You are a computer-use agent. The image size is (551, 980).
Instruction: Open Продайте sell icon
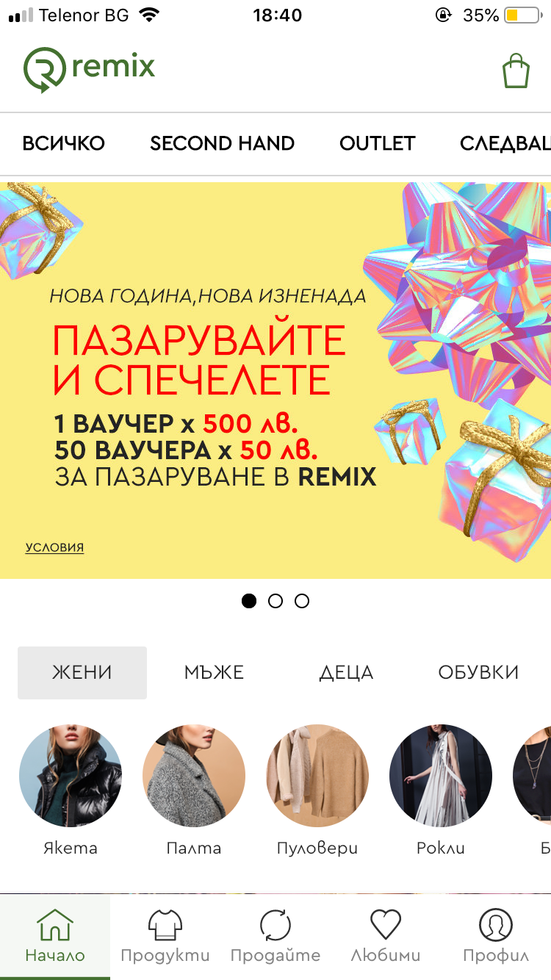(275, 924)
